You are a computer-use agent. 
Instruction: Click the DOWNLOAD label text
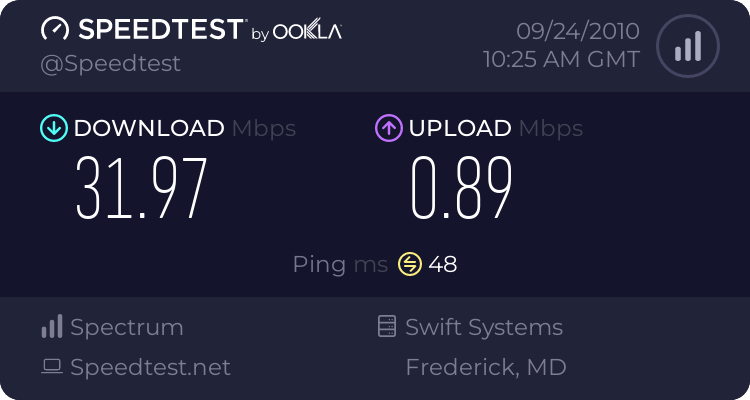[x=149, y=128]
